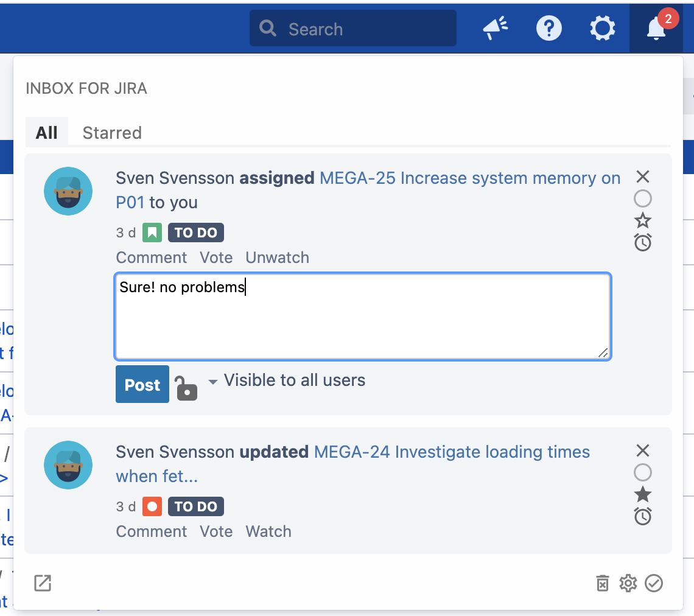Watch the MEGA-24 issue
Image resolution: width=694 pixels, height=616 pixels.
[x=268, y=531]
